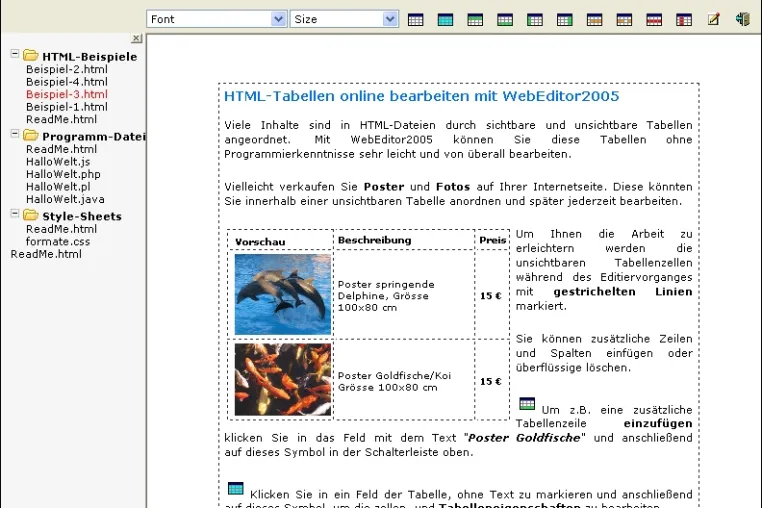This screenshot has height=508, width=762.
Task: Click the exit door icon in toolbar
Action: point(743,19)
